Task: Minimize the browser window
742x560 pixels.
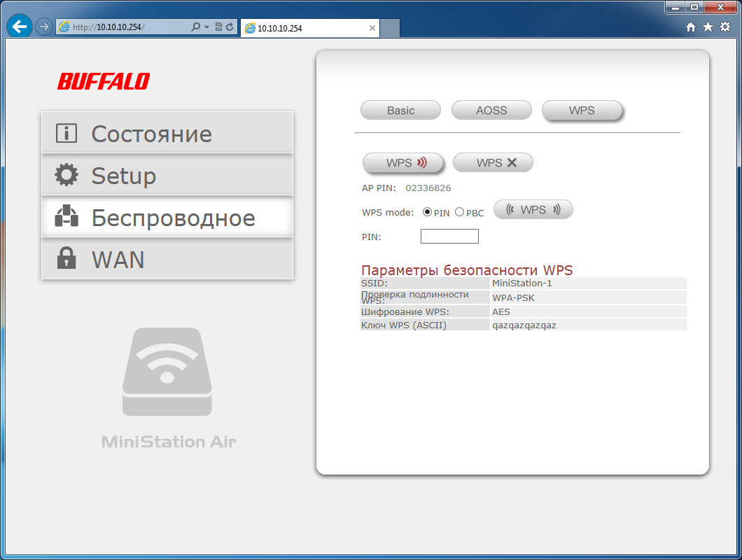Action: point(675,6)
